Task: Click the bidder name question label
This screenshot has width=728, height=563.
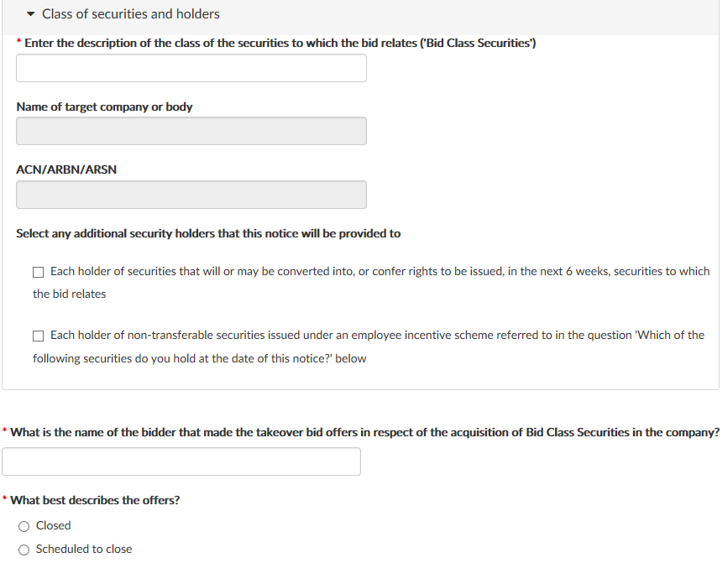Action: tap(365, 432)
